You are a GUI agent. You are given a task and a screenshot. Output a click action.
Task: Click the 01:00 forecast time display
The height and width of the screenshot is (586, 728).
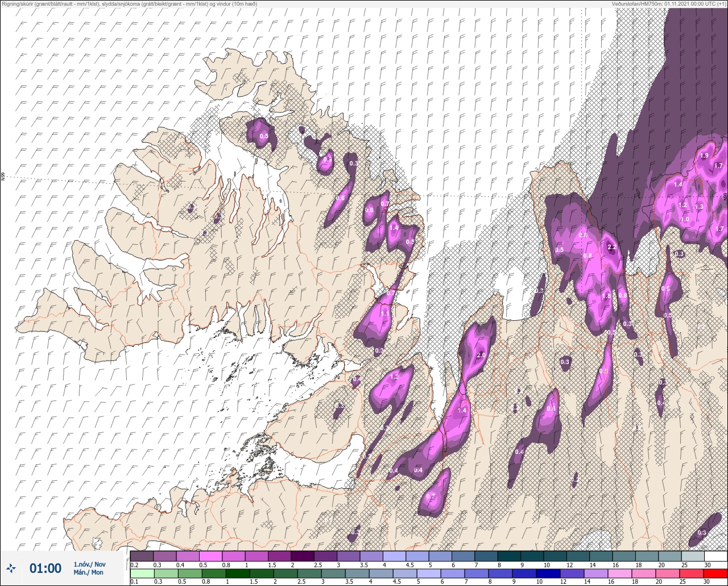pos(45,568)
